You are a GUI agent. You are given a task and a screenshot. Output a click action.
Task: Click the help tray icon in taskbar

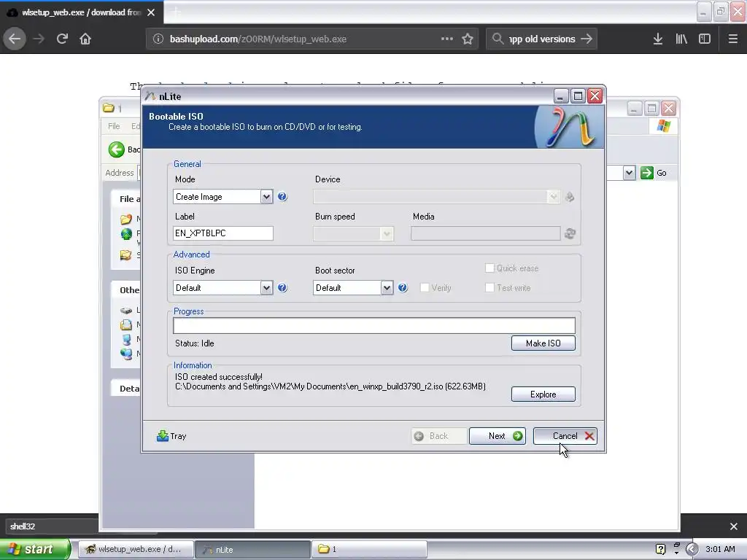[x=660, y=549]
